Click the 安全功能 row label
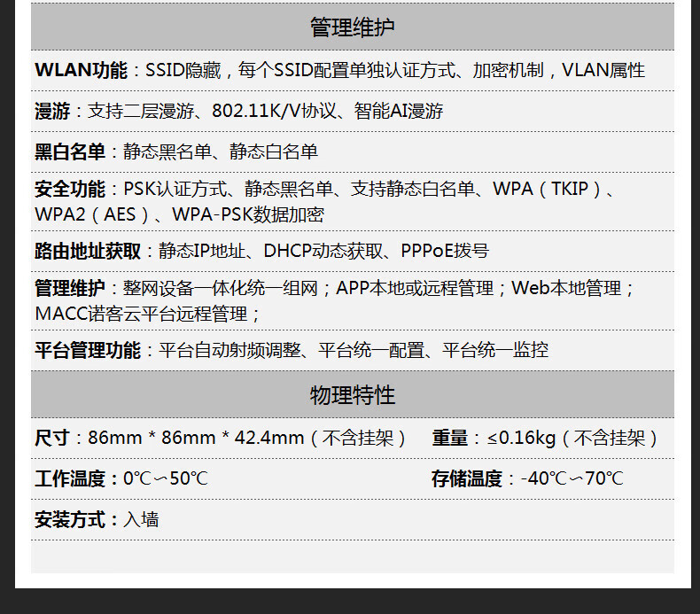The width and height of the screenshot is (700, 614). (x=70, y=190)
